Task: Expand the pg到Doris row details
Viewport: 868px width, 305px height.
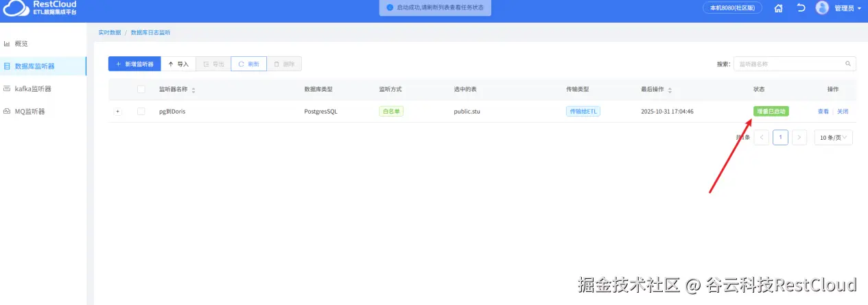Action: [117, 111]
